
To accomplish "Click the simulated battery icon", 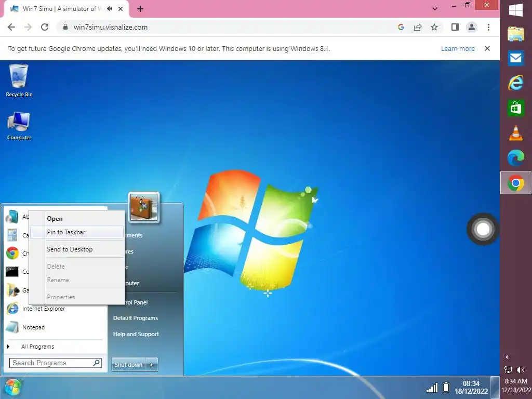I will tap(446, 387).
